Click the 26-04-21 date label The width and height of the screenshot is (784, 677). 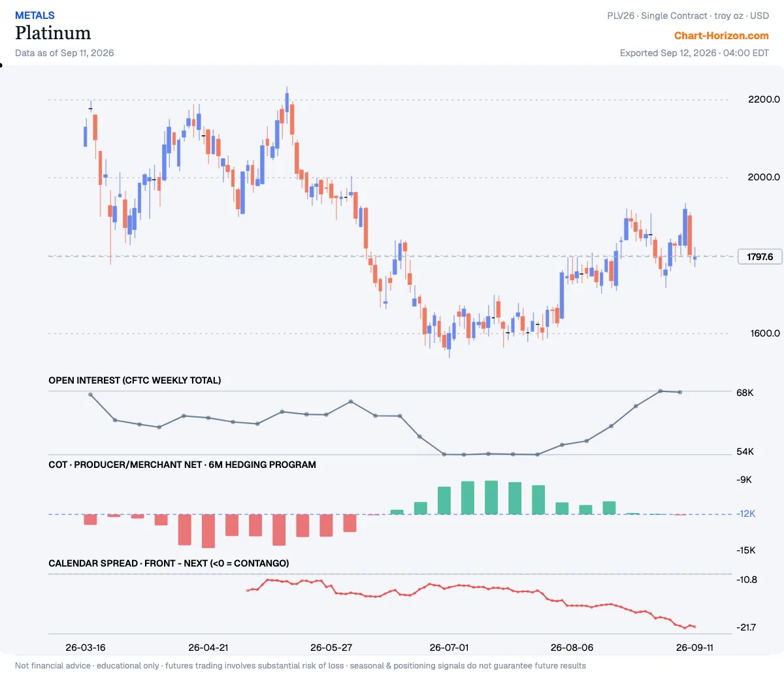[x=208, y=648]
